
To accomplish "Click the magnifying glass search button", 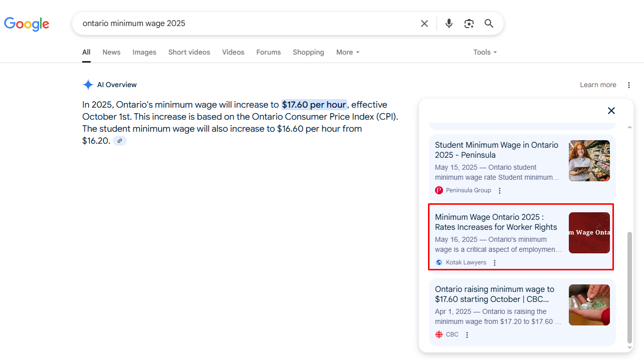I will click(489, 24).
